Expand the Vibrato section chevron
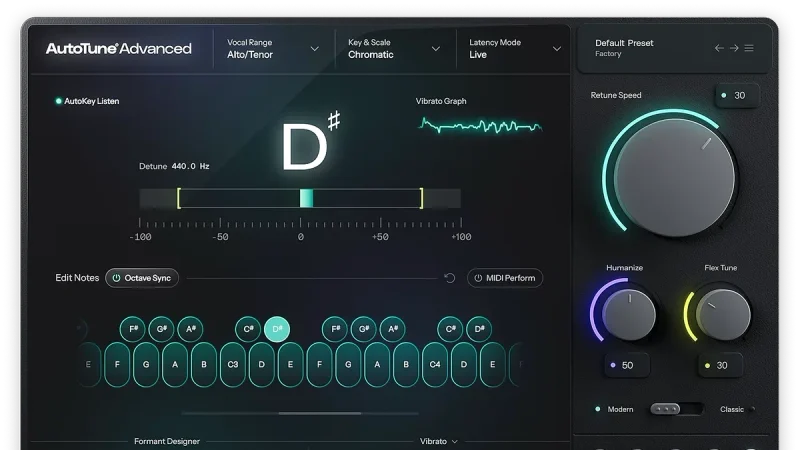The height and width of the screenshot is (450, 800). click(x=455, y=441)
